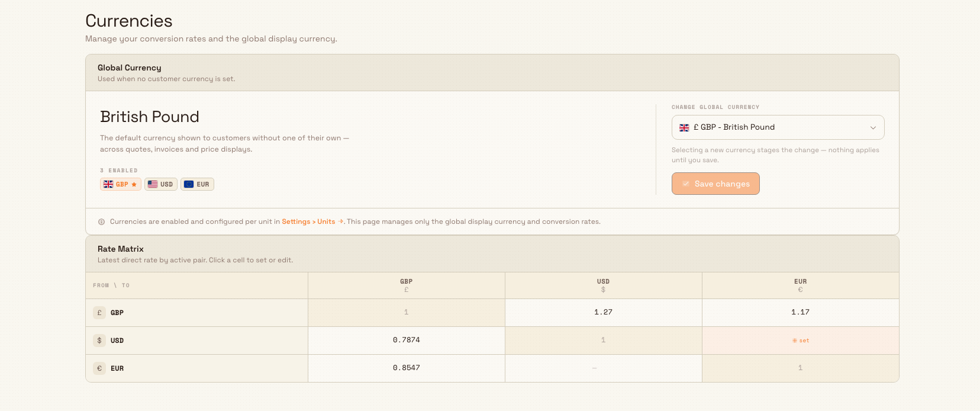Click the dropdown chevron arrow
This screenshot has height=411, width=980.
pos(873,127)
